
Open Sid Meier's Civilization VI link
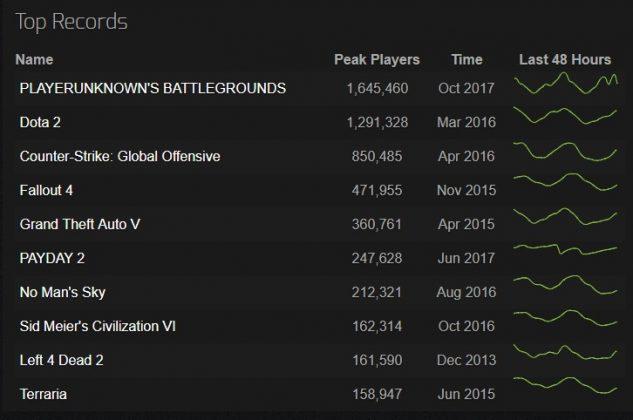click(98, 326)
